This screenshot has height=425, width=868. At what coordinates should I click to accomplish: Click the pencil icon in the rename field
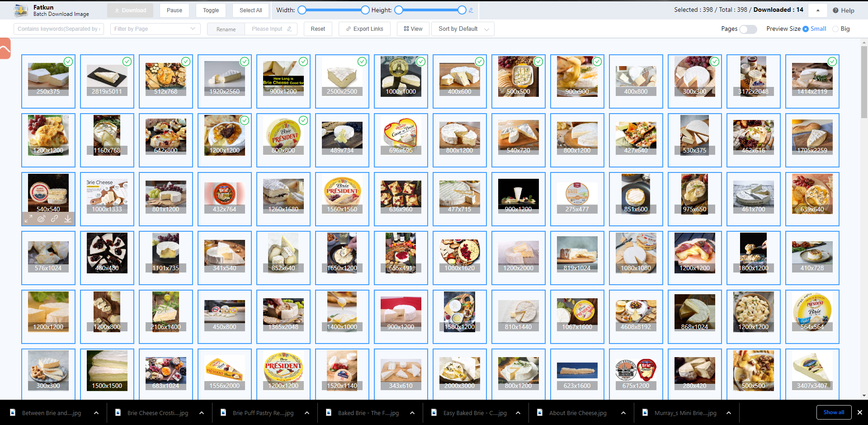tap(289, 29)
